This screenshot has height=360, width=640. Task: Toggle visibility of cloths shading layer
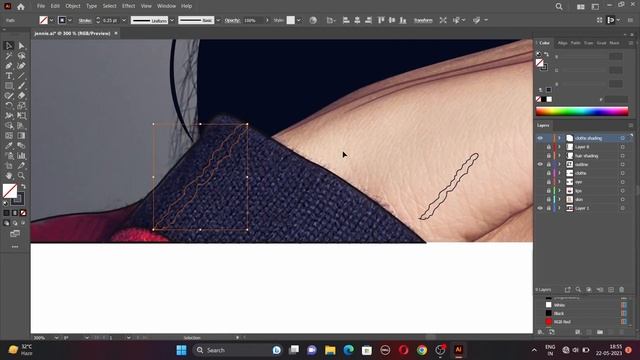pos(540,138)
